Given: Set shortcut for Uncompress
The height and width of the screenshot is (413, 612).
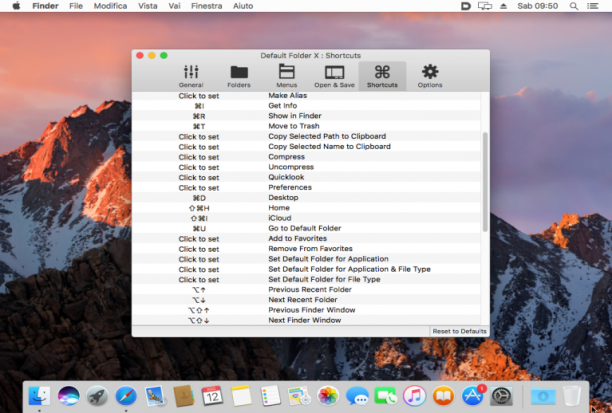Looking at the screenshot, I should pyautogui.click(x=199, y=167).
